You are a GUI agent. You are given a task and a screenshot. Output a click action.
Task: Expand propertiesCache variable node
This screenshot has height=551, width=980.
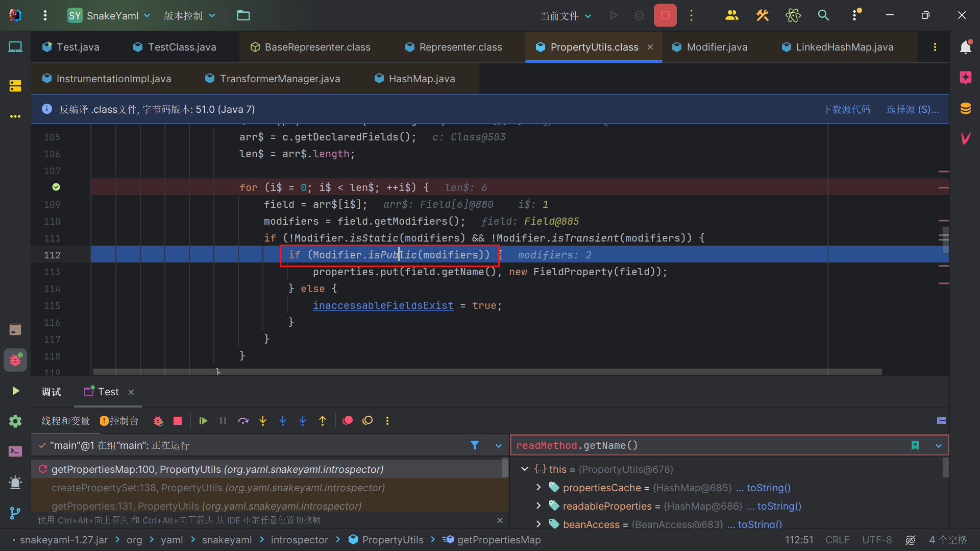click(538, 487)
